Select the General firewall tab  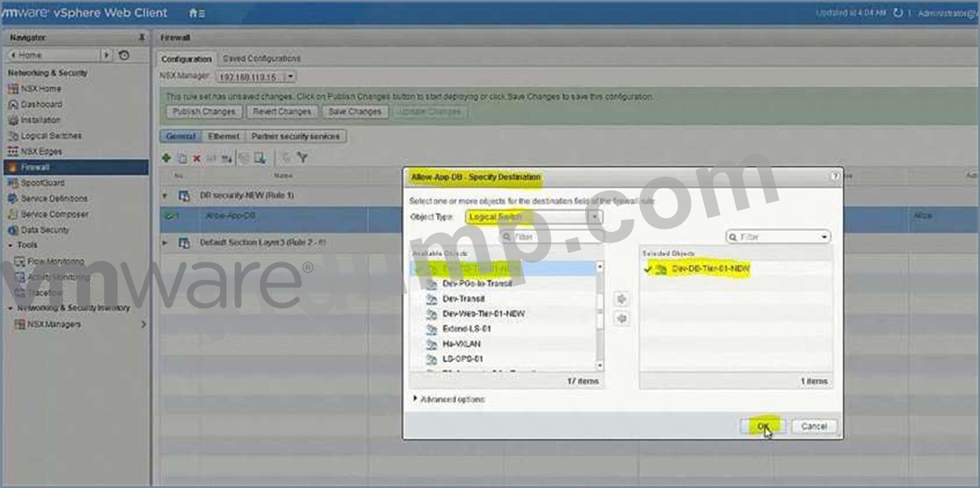point(181,136)
